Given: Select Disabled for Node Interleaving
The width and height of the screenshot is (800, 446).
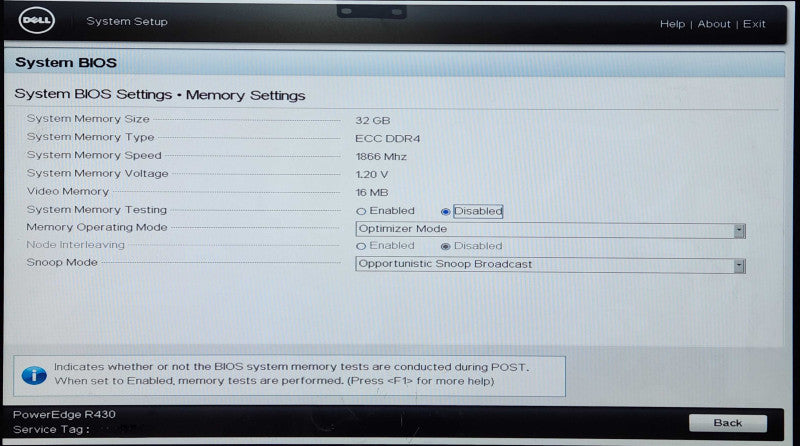Looking at the screenshot, I should click(x=445, y=246).
